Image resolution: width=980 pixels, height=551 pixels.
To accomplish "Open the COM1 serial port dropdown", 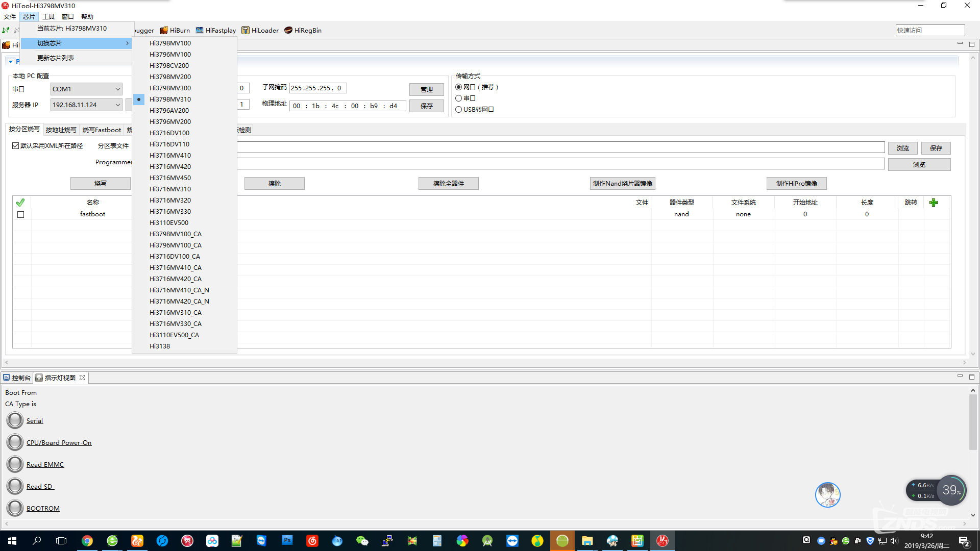I will click(86, 89).
